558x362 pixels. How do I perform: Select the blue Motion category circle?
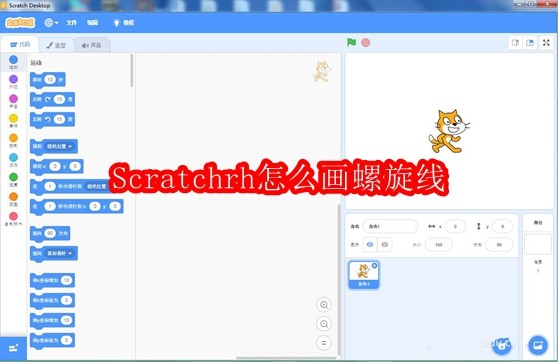[13, 59]
